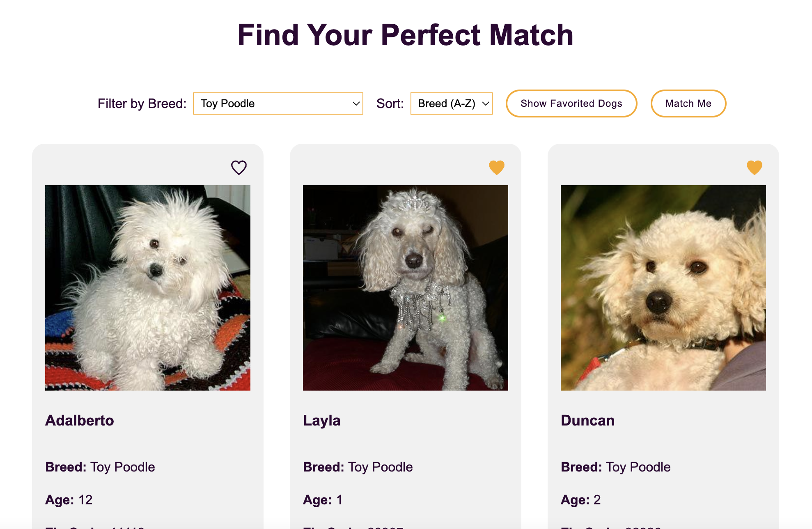Click the Find Your Perfect Match title
812x529 pixels.
[406, 35]
